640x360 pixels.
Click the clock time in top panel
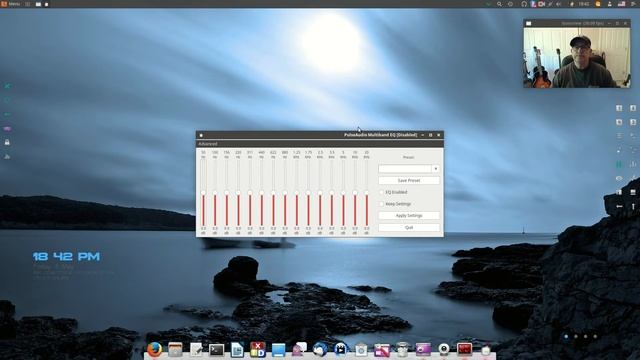584,4
